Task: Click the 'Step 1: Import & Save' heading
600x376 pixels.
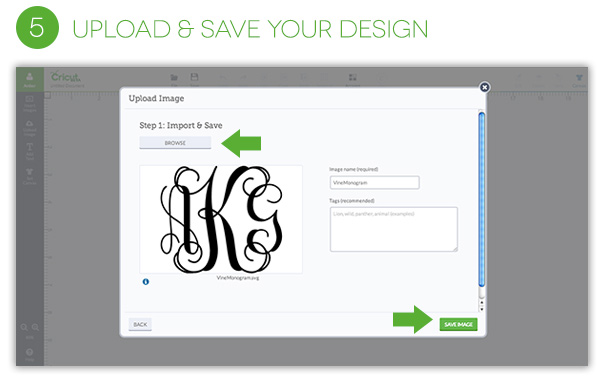Action: pos(181,125)
